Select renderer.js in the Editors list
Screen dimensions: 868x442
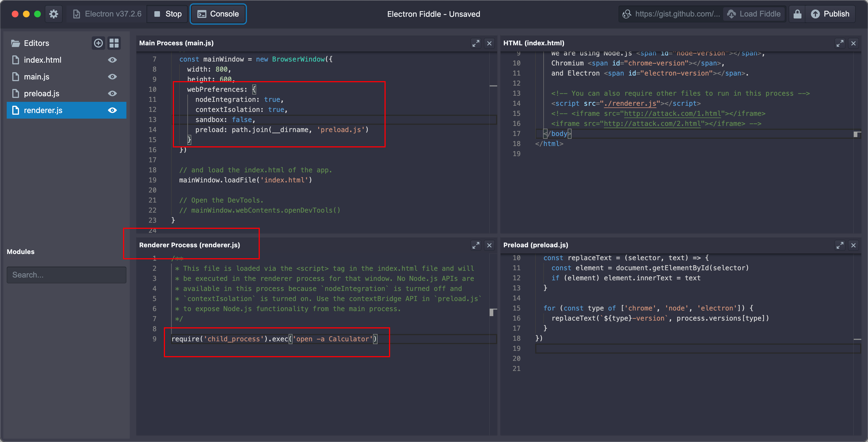click(x=66, y=110)
